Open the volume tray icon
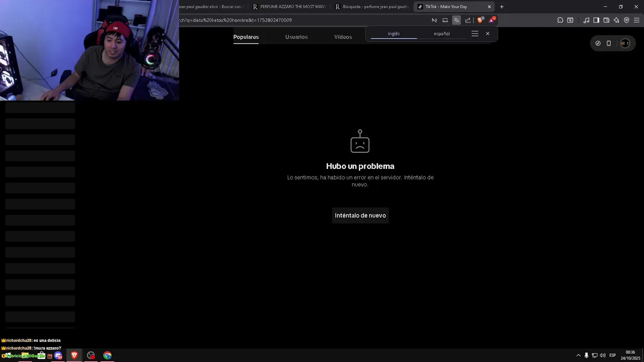Image resolution: width=644 pixels, height=362 pixels. tap(602, 355)
